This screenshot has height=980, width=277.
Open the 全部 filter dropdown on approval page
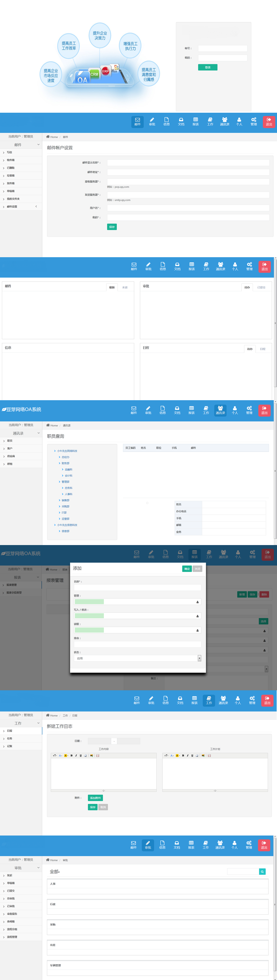55,872
